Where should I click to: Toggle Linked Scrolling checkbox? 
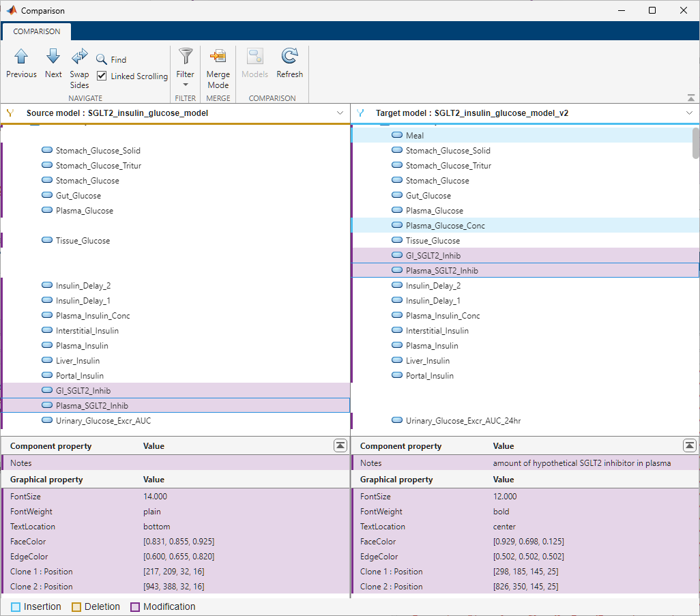(102, 76)
